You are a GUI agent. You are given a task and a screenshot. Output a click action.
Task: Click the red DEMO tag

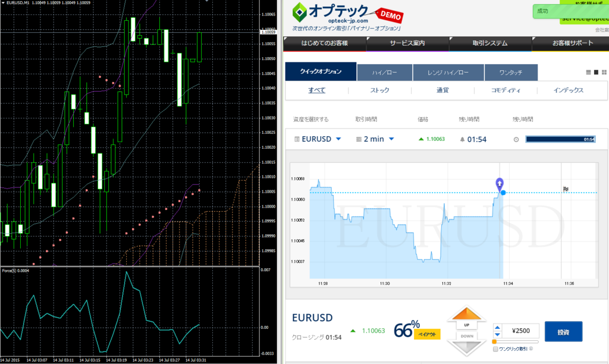tap(390, 15)
